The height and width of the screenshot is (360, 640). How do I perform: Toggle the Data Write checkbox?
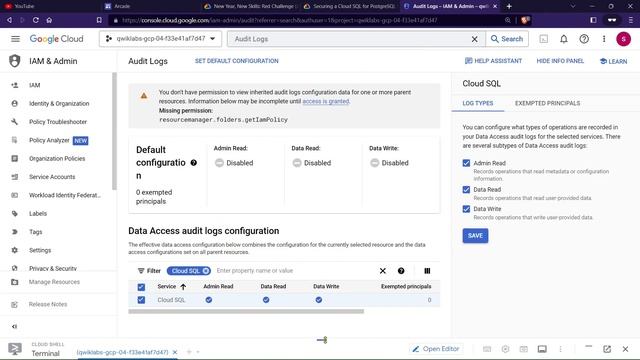point(466,209)
